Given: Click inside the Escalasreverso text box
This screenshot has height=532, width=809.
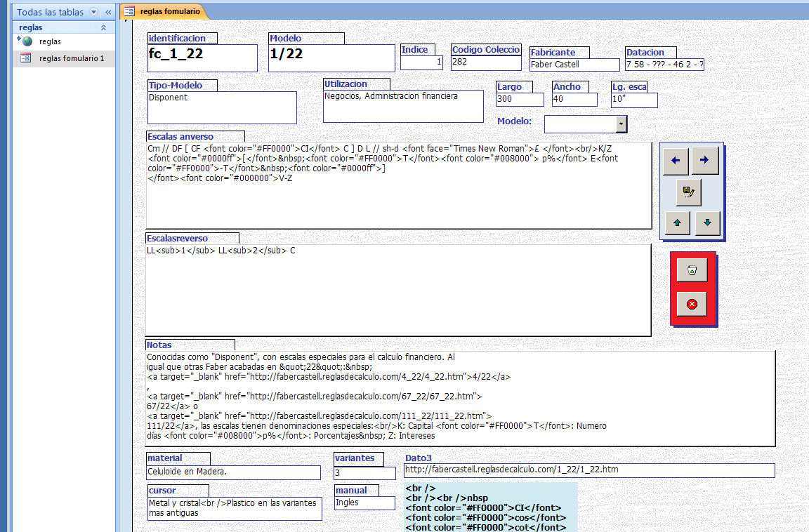Looking at the screenshot, I should click(398, 290).
